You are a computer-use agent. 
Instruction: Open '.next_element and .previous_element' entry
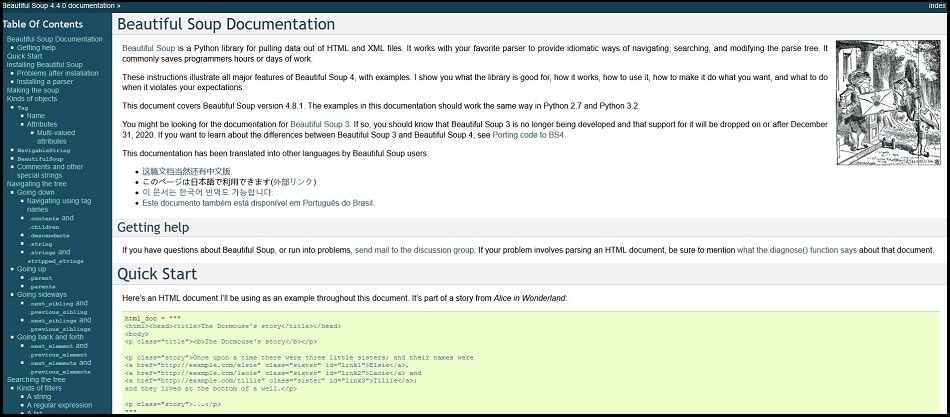(x=58, y=350)
